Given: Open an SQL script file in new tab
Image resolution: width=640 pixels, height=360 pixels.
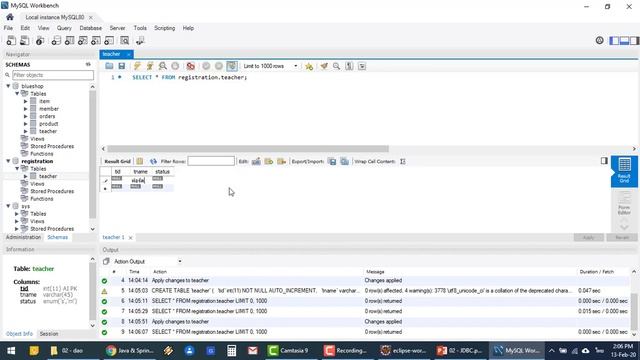Looking at the screenshot, I should click(24, 40).
